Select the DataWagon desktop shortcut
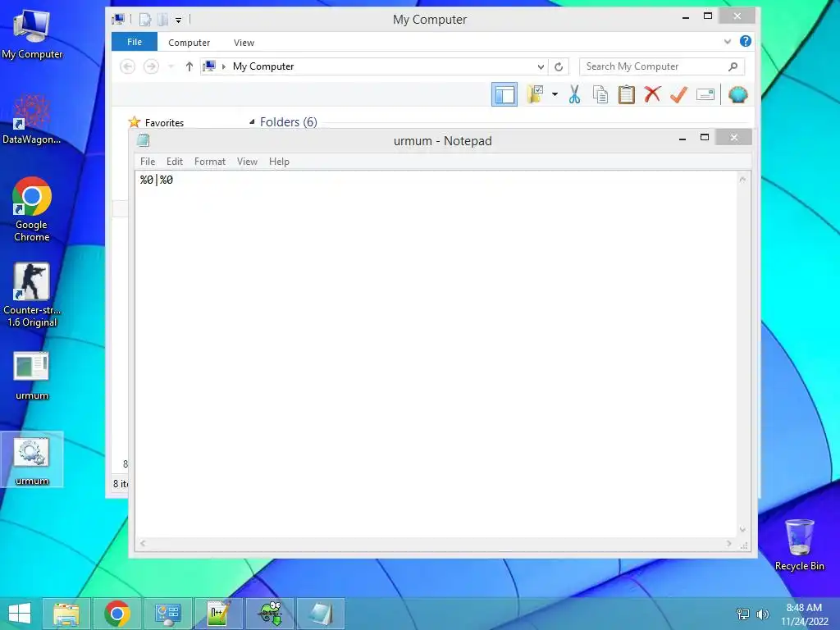840x630 pixels. coord(32,119)
